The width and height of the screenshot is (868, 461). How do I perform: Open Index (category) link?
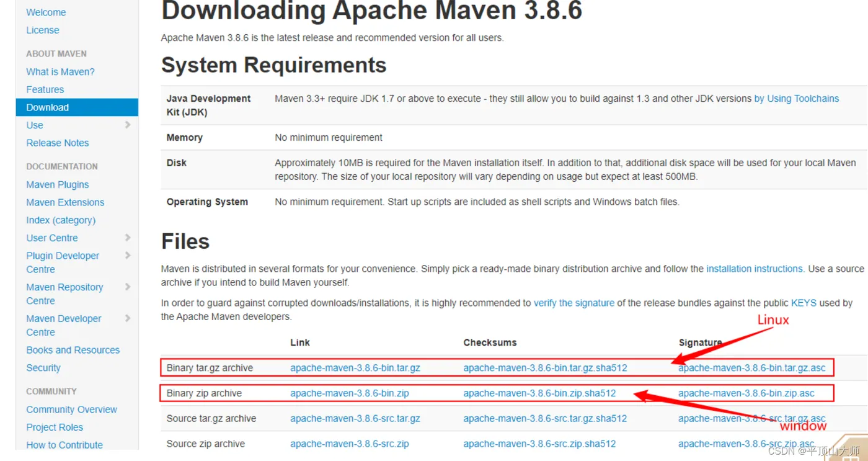(61, 220)
